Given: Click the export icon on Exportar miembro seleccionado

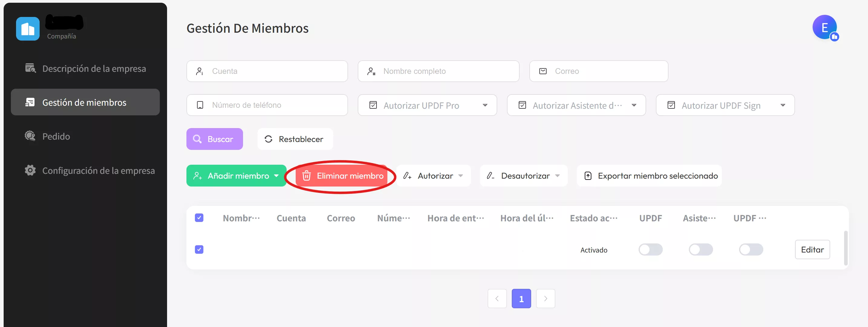Looking at the screenshot, I should pos(588,176).
